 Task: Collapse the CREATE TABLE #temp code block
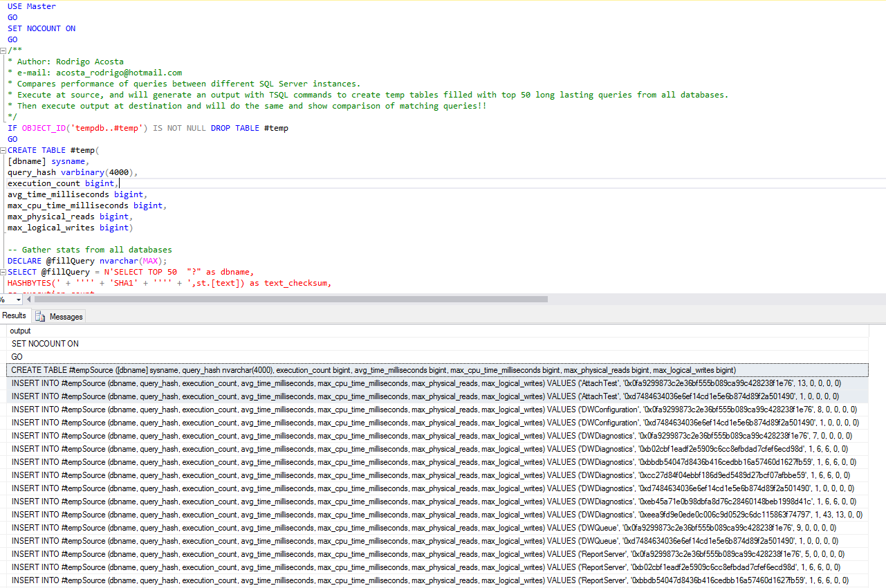pyautogui.click(x=3, y=150)
